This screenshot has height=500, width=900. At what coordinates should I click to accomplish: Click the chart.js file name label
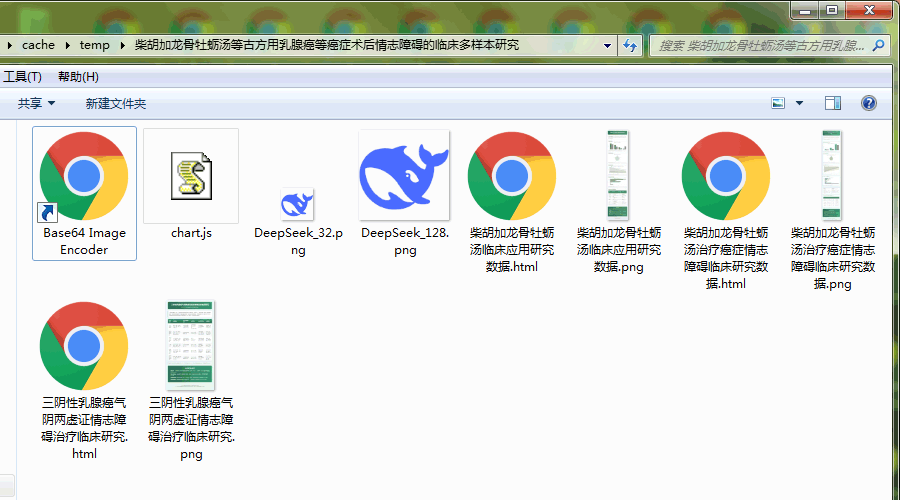[x=191, y=232]
